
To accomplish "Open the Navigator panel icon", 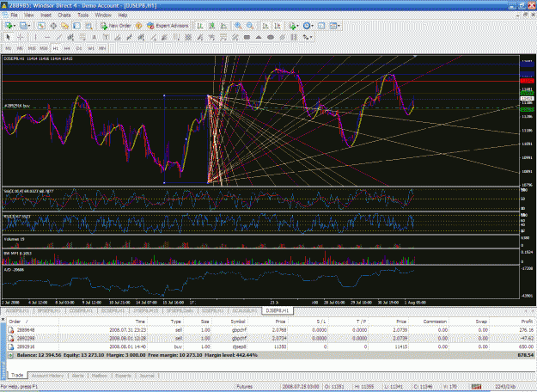I will [64, 26].
